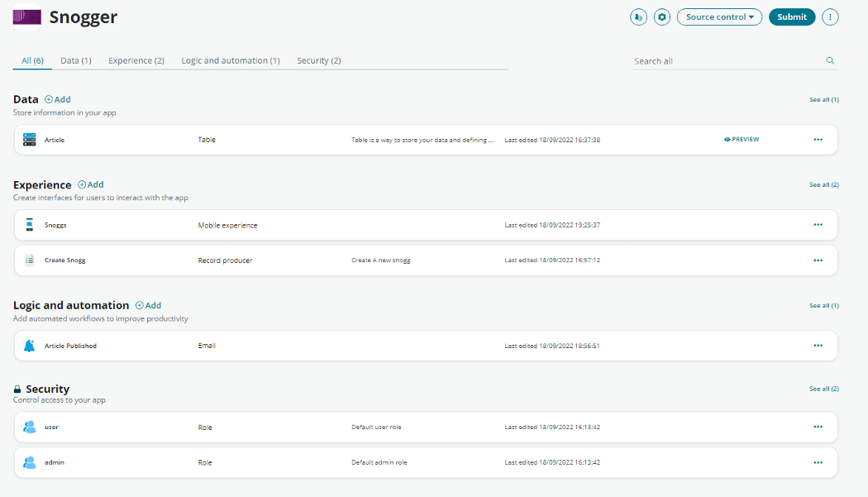Open the collaborators icon beside the settings gear

click(638, 17)
